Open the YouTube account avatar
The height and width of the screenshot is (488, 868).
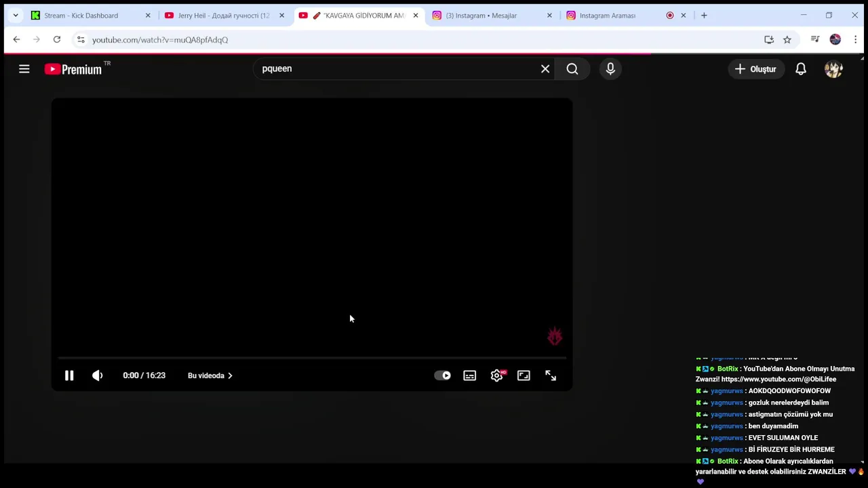tap(833, 68)
